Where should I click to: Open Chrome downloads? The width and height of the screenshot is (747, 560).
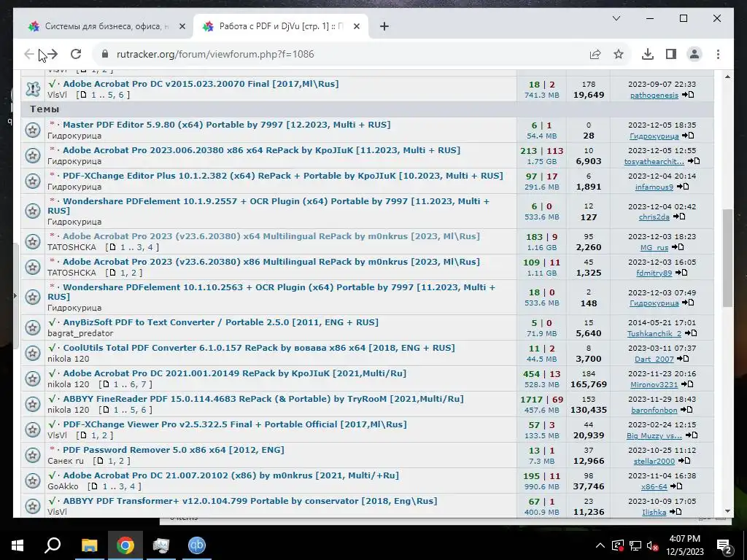pyautogui.click(x=648, y=54)
